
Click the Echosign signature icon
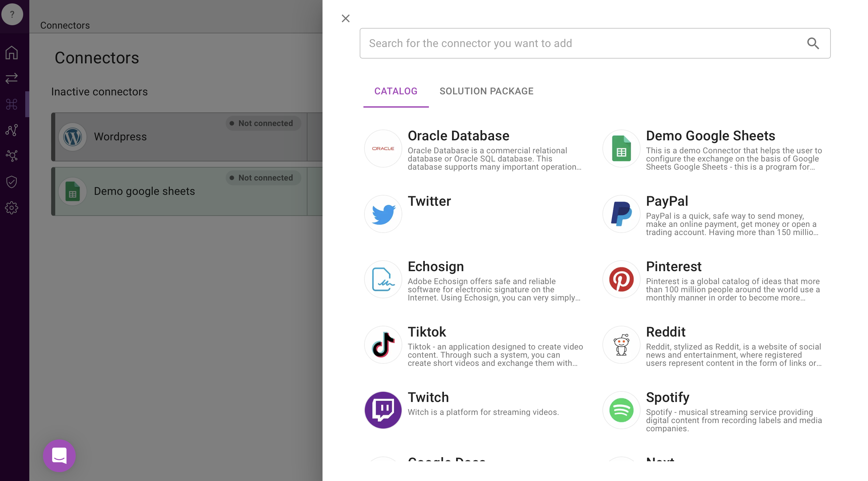click(x=383, y=279)
